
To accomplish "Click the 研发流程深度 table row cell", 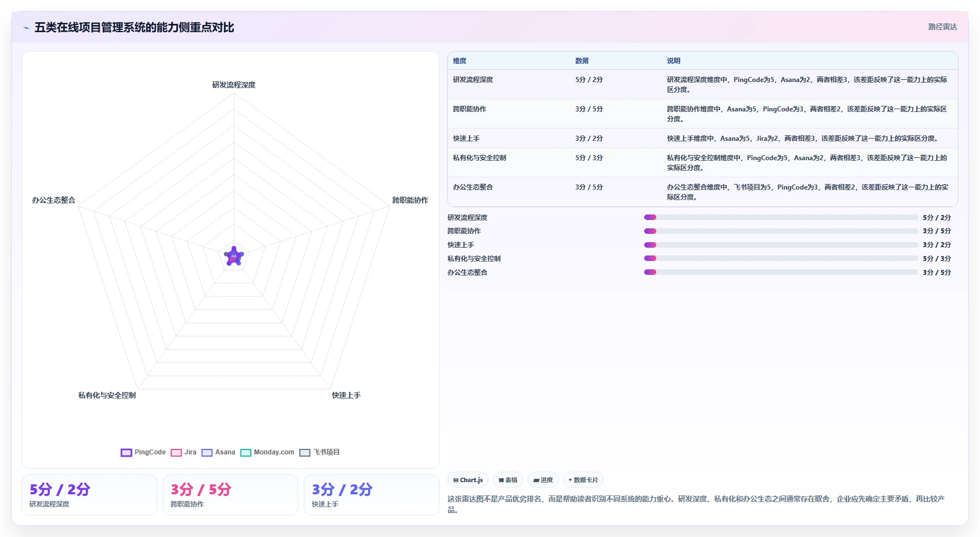I will coord(473,80).
